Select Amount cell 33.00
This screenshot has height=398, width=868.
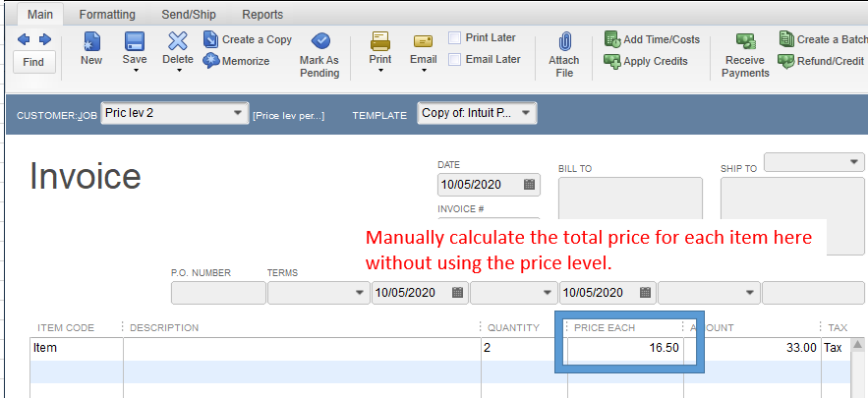pyautogui.click(x=752, y=348)
